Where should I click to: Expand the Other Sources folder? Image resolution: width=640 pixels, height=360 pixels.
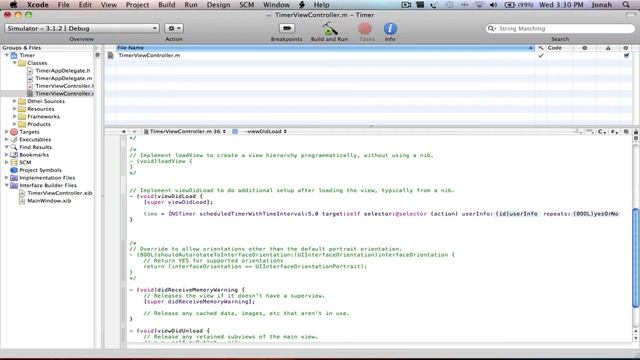(x=15, y=101)
